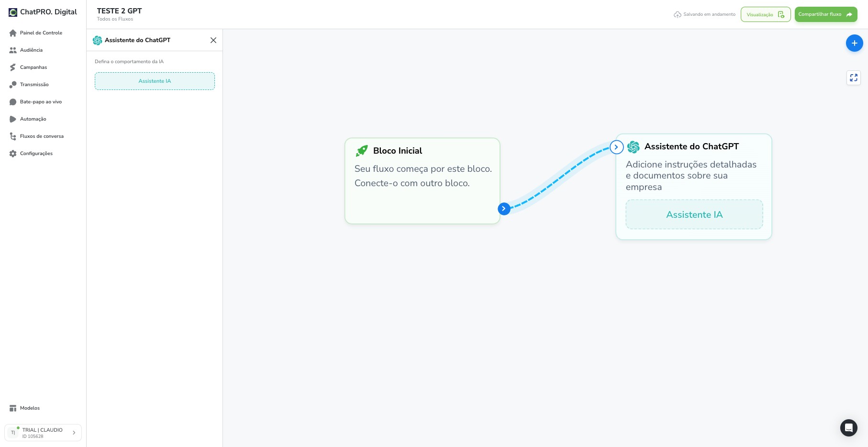Follow the Todos os Fluxos breadcrumb link

pos(115,19)
